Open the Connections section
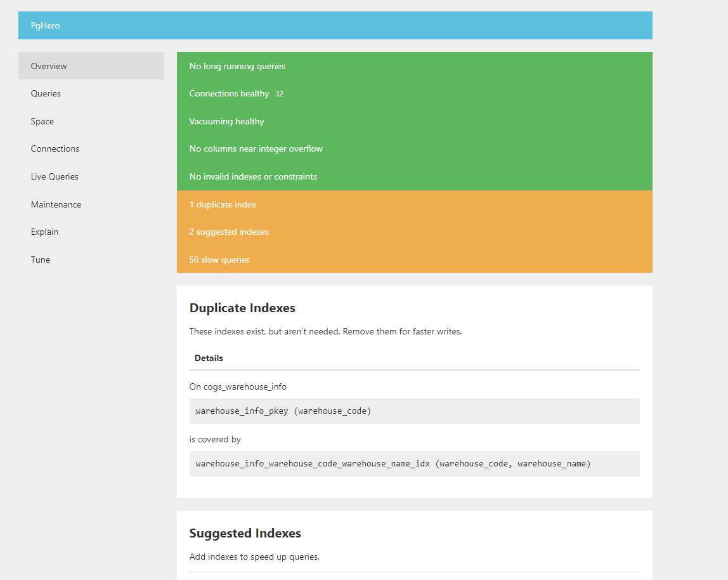The image size is (728, 580). point(55,148)
